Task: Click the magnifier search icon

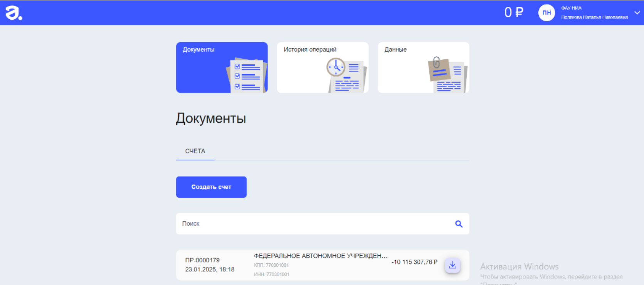Action: (459, 224)
